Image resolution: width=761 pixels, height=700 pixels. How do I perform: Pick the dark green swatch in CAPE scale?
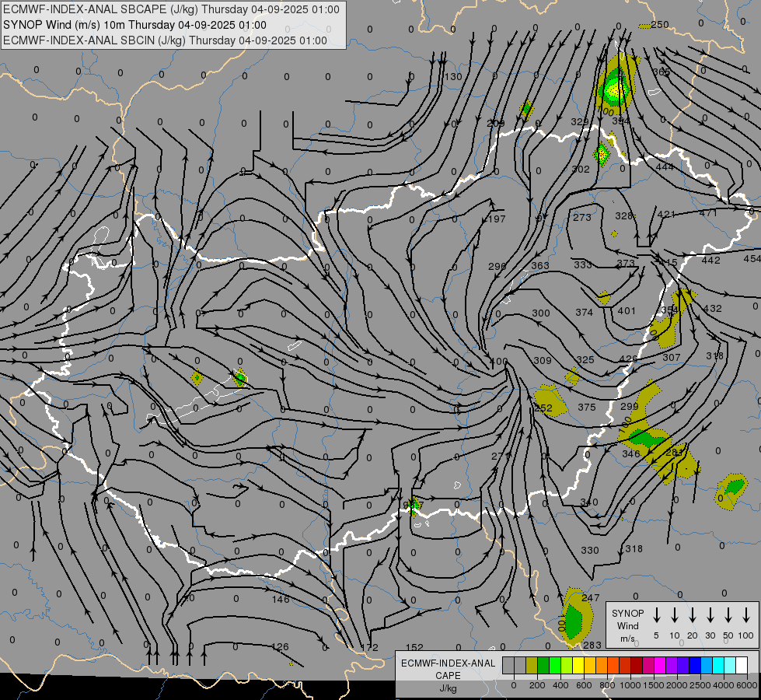click(543, 666)
